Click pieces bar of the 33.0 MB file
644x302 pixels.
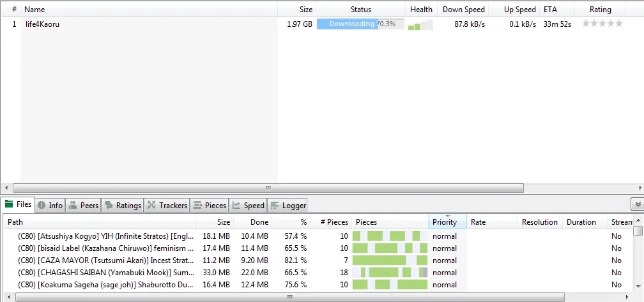[390, 273]
